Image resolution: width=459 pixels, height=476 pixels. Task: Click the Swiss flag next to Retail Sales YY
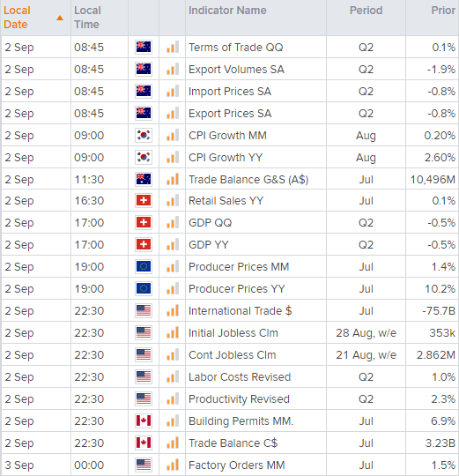[x=144, y=200]
